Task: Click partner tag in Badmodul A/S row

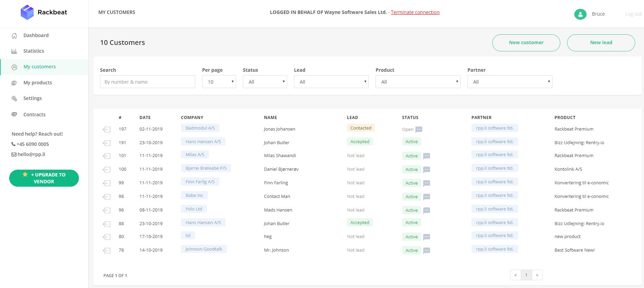Action: 495,128
